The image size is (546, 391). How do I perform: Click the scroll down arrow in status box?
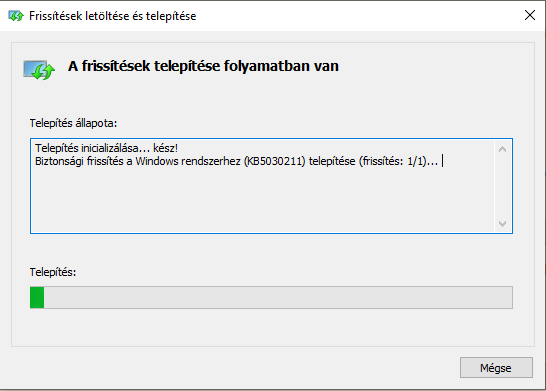tap(502, 223)
